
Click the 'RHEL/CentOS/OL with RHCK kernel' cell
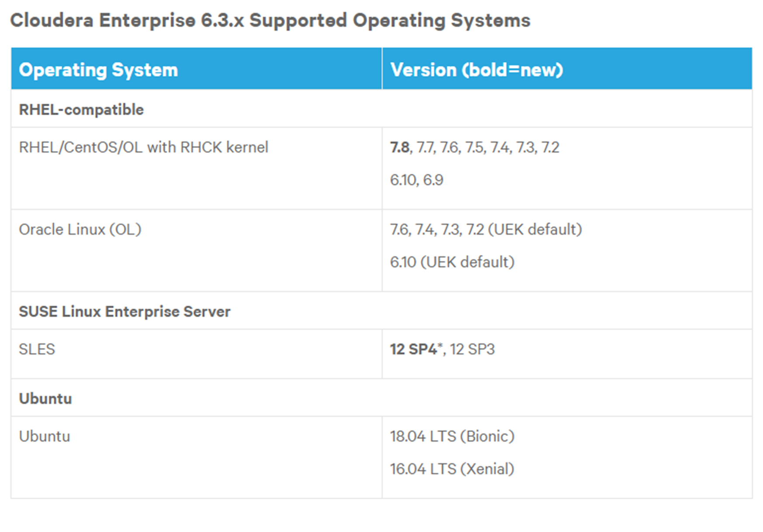point(197,168)
